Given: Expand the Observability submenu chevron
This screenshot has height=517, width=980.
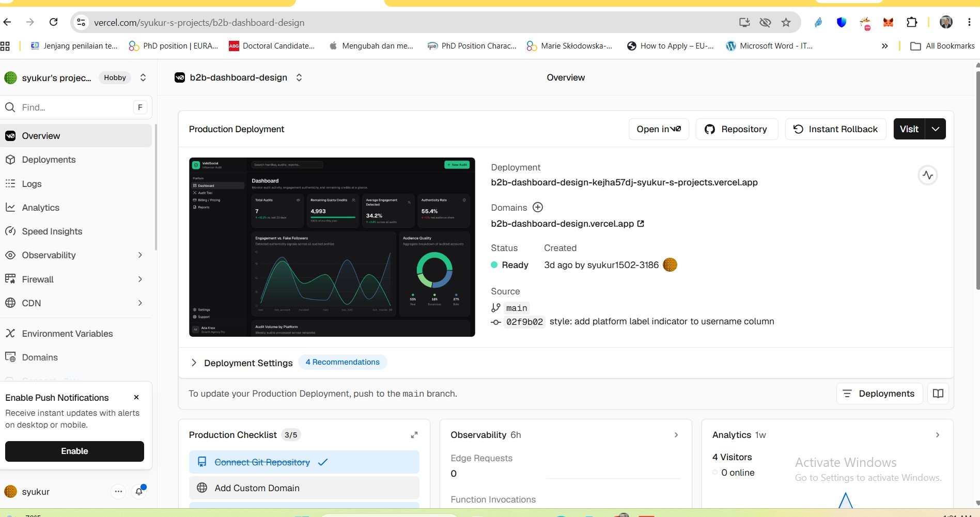Looking at the screenshot, I should [x=140, y=255].
